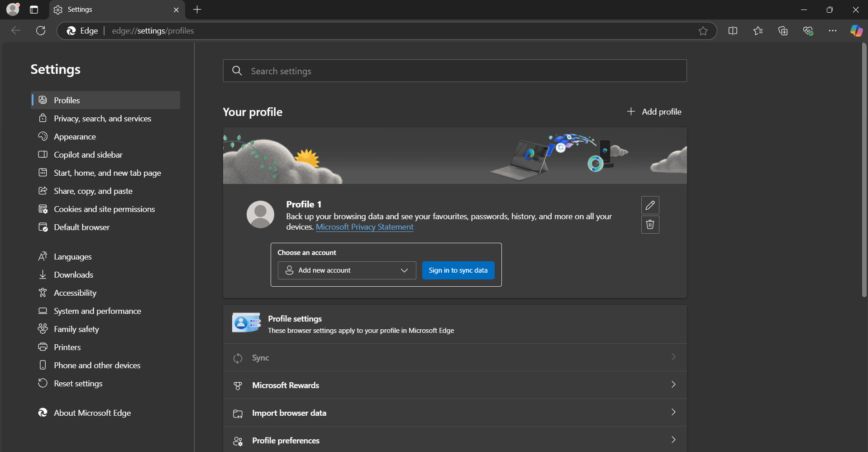Click the pencil edit profile icon
Viewport: 868px width, 452px height.
(650, 205)
